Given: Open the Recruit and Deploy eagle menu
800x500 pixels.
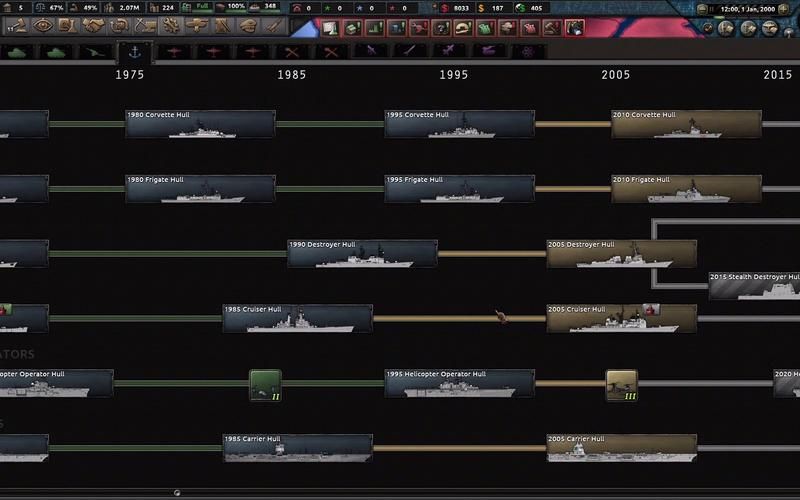Looking at the screenshot, I should tap(196, 26).
